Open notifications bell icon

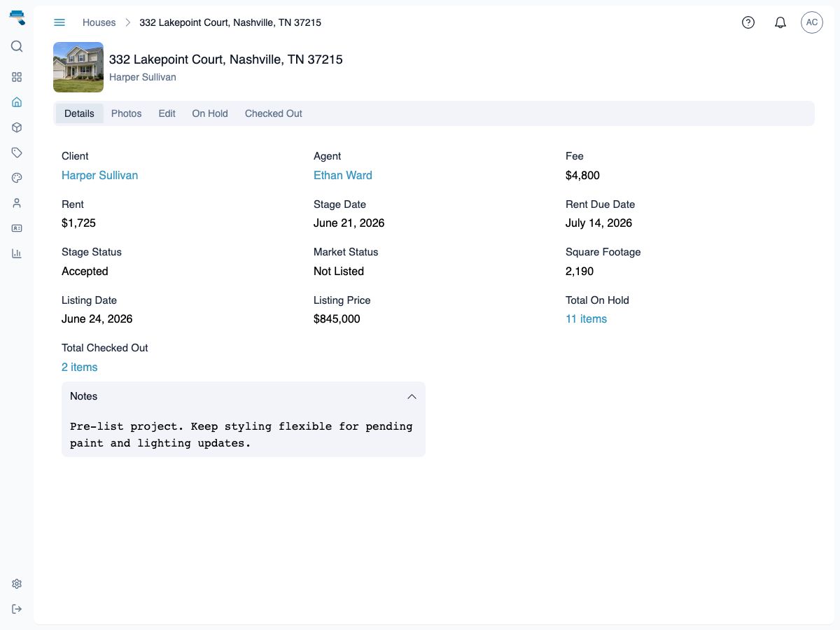(780, 22)
